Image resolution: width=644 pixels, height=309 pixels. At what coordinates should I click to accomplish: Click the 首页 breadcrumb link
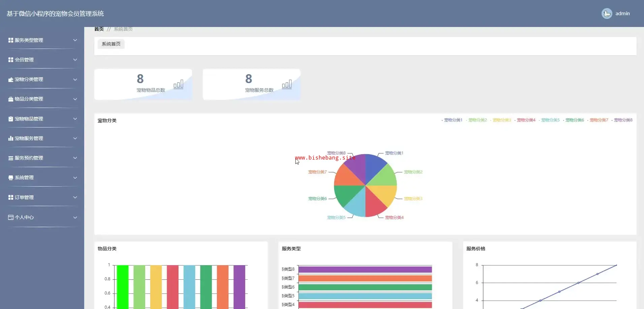[99, 29]
